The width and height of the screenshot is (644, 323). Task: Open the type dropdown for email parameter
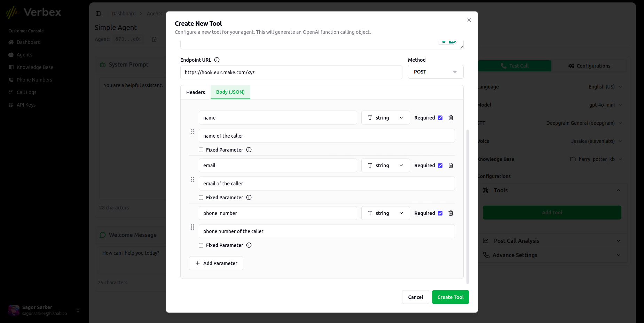point(385,166)
